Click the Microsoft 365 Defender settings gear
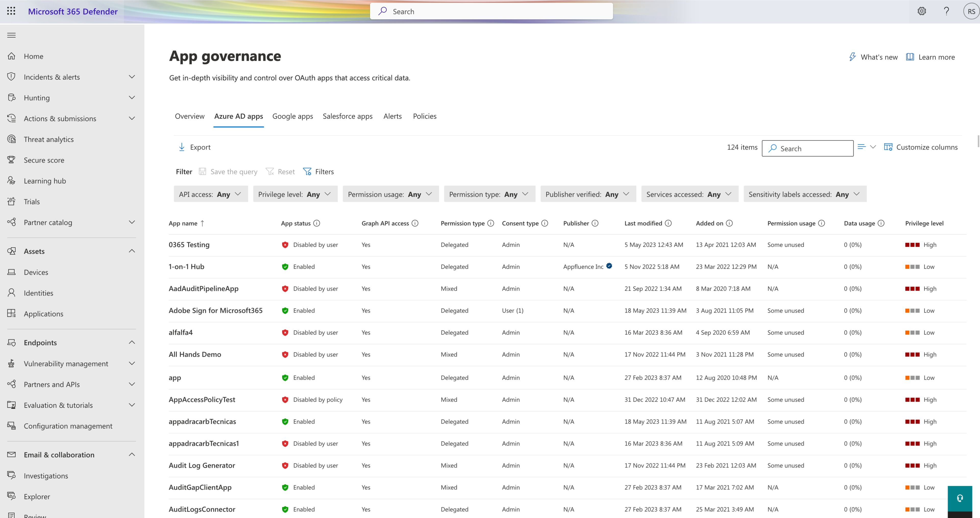Image resolution: width=980 pixels, height=518 pixels. 921,11
